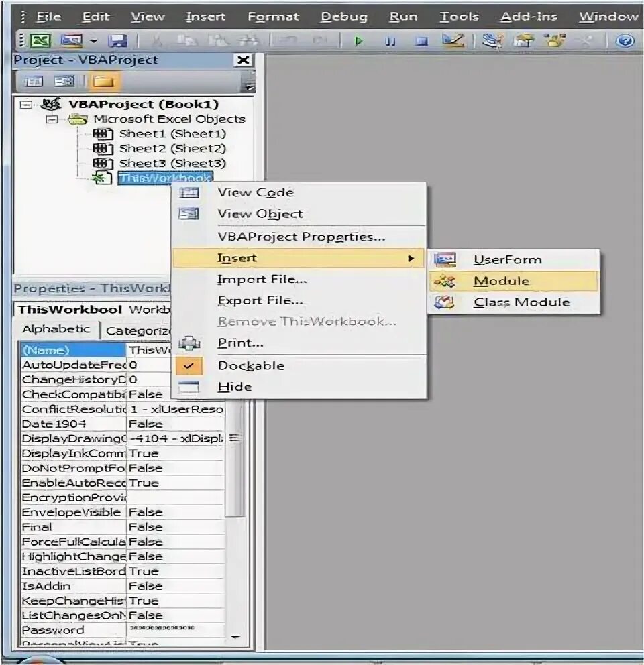Expand Insert submenu in context menu
This screenshot has height=665, width=644.
pos(299,258)
